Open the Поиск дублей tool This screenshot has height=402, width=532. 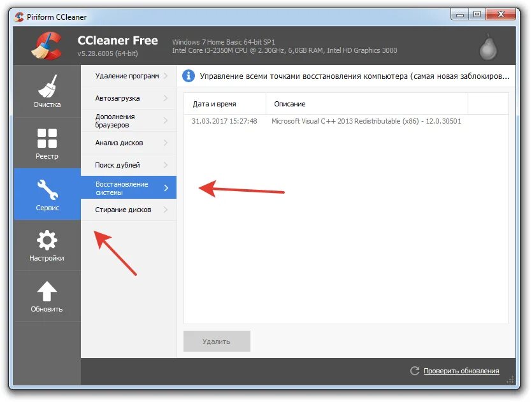click(129, 165)
